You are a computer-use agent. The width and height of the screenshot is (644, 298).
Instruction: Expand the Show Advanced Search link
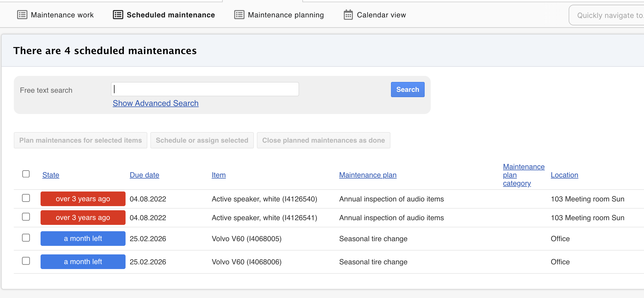[155, 103]
